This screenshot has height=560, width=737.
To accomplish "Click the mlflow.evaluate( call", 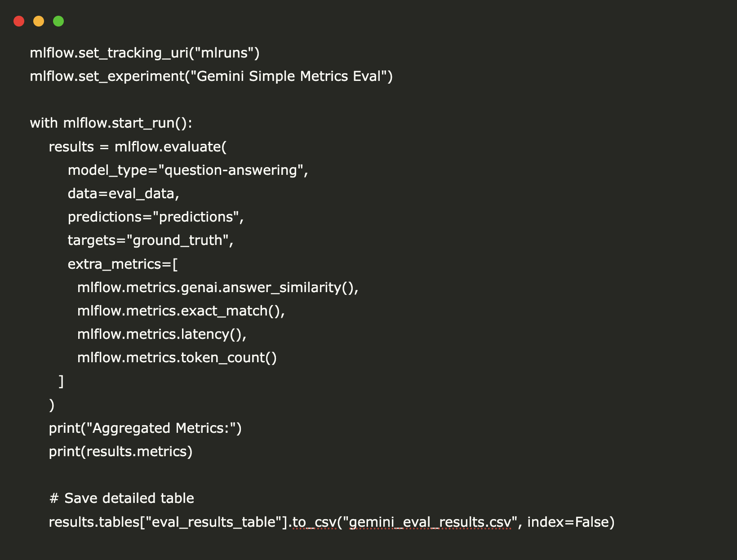I will (170, 147).
